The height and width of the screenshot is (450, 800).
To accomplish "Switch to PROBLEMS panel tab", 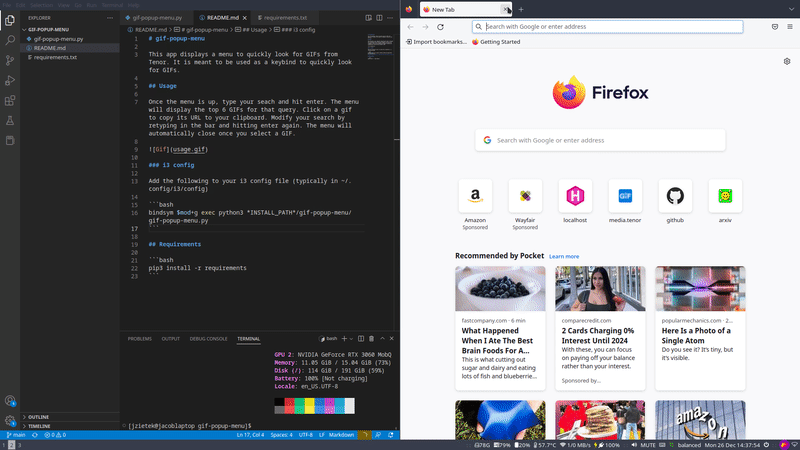I will point(140,339).
